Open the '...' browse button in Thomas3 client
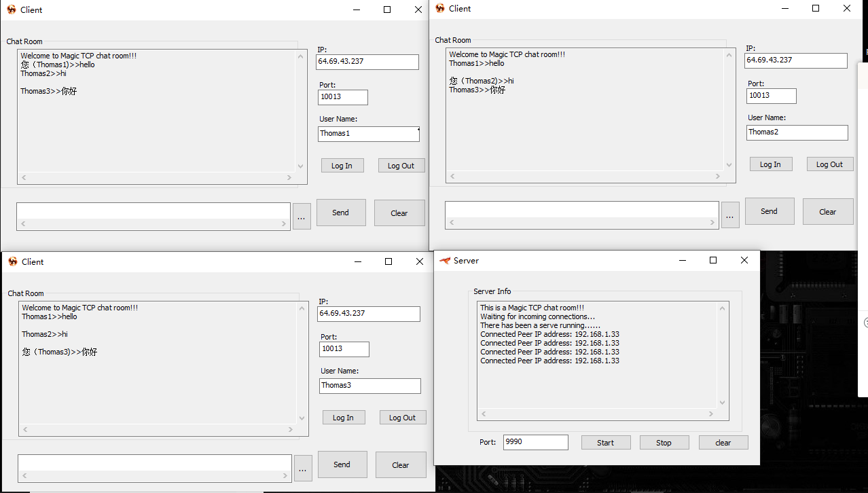 tap(303, 469)
